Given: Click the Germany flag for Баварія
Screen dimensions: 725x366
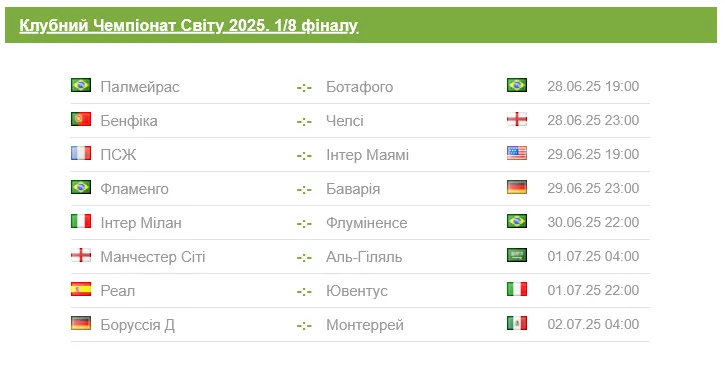Looking at the screenshot, I should tap(517, 187).
